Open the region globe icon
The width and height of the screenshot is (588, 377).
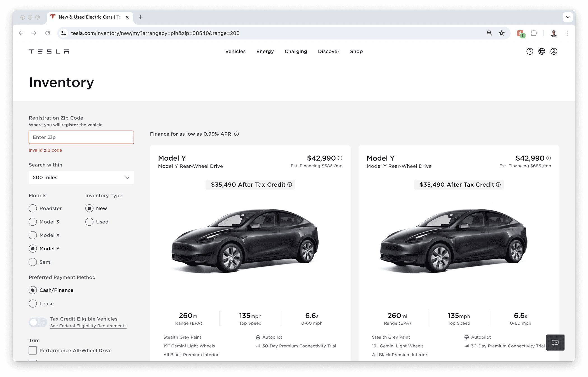542,51
